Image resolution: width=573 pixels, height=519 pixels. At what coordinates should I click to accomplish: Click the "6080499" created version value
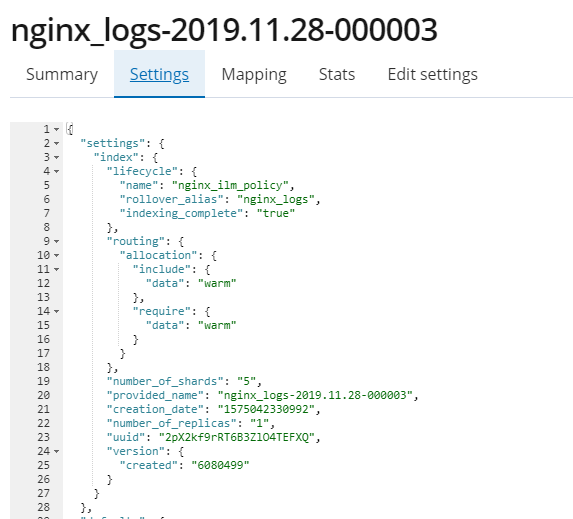[220, 465]
